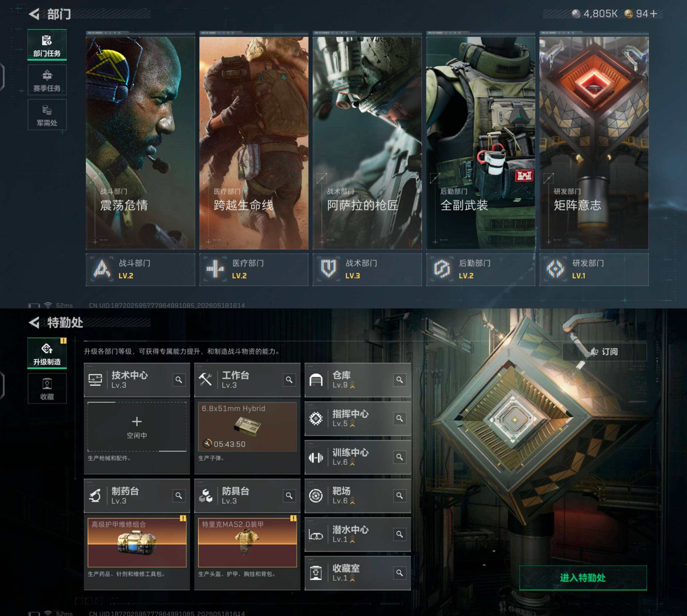This screenshot has height=616, width=687.
Task: Open the 震荡危情 mission card
Action: (x=141, y=143)
